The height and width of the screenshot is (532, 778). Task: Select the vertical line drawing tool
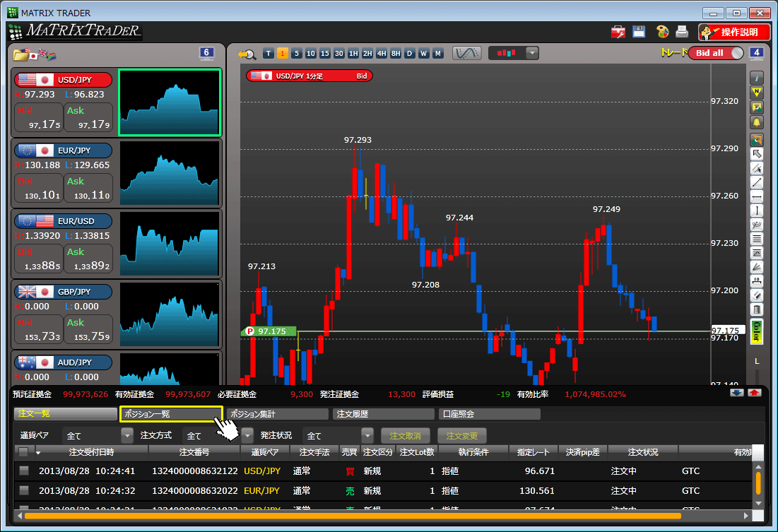[x=756, y=211]
